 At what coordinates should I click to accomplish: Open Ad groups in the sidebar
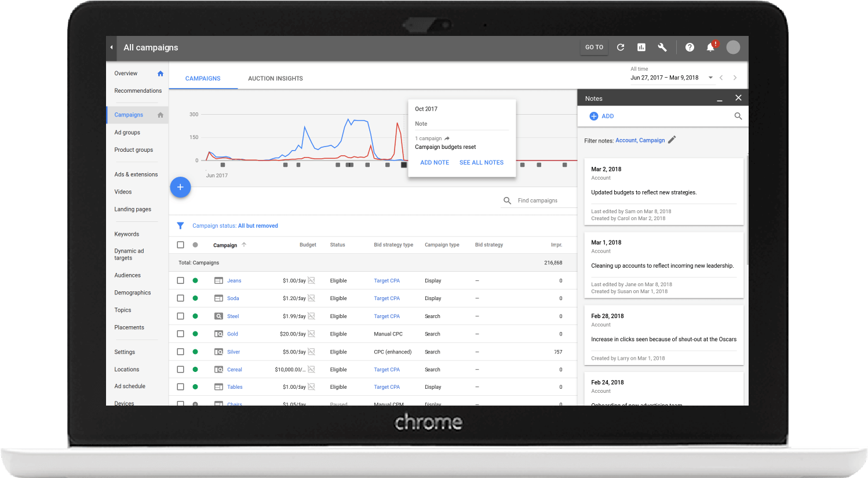(x=127, y=133)
